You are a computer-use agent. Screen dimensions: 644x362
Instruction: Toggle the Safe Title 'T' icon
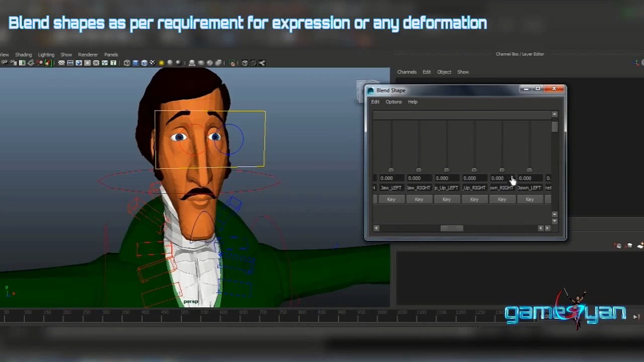click(114, 63)
